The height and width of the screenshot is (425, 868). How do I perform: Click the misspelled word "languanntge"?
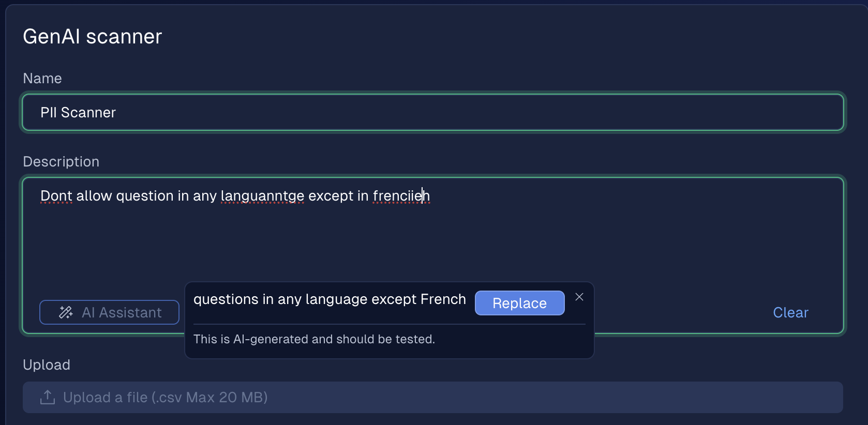click(x=262, y=196)
